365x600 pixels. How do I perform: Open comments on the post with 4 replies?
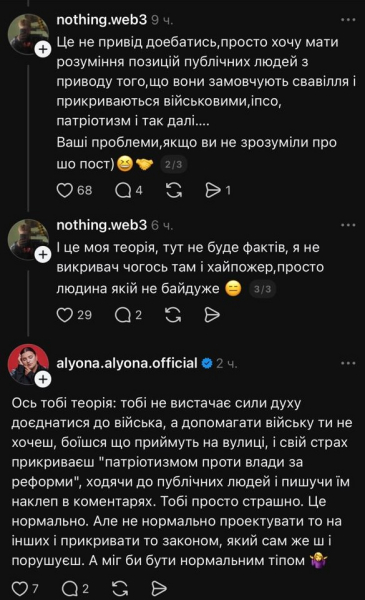123,190
